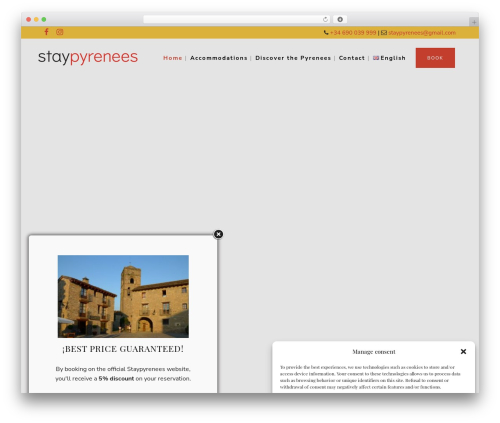Open the Accommodations menu
This screenshot has height=423, width=500.
pyautogui.click(x=219, y=58)
